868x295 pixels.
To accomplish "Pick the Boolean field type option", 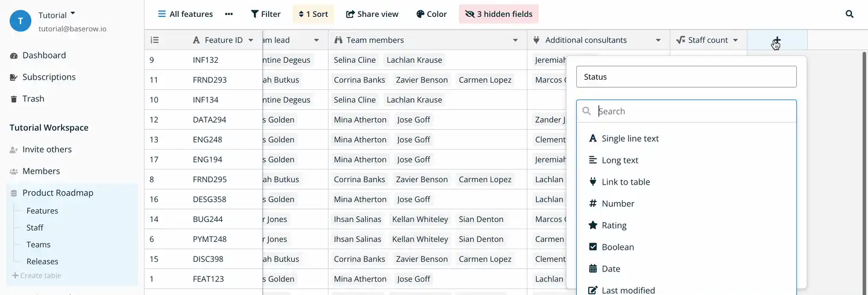I will (617, 247).
